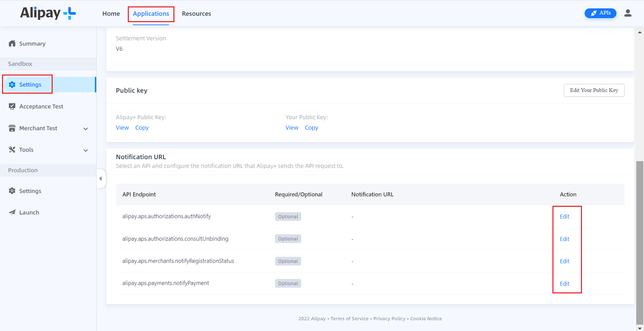Click the APIs rocket button

(x=600, y=13)
